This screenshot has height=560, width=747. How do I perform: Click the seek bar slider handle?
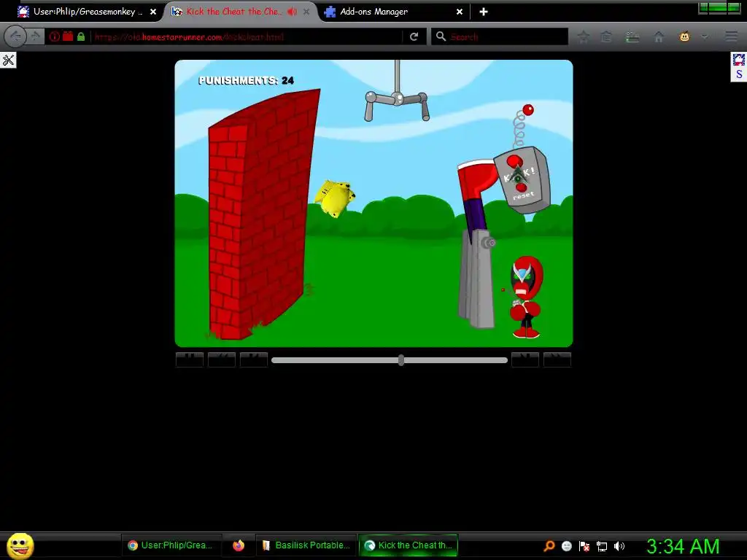pos(401,360)
